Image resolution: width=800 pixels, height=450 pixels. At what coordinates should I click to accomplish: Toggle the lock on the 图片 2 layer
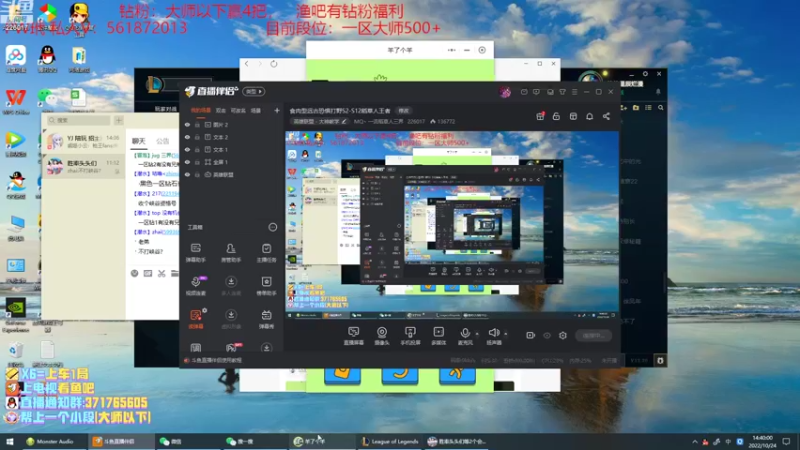click(x=197, y=124)
